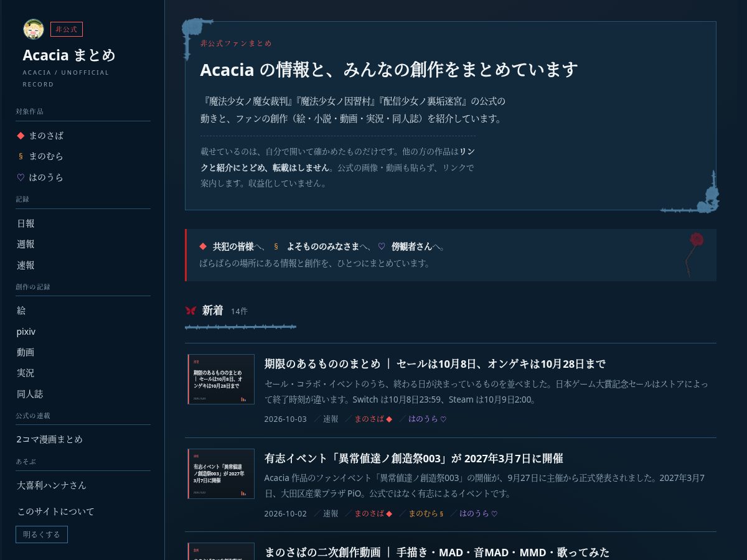Click the hero heading Acacia の情報と
This screenshot has width=747, height=560.
(x=389, y=70)
